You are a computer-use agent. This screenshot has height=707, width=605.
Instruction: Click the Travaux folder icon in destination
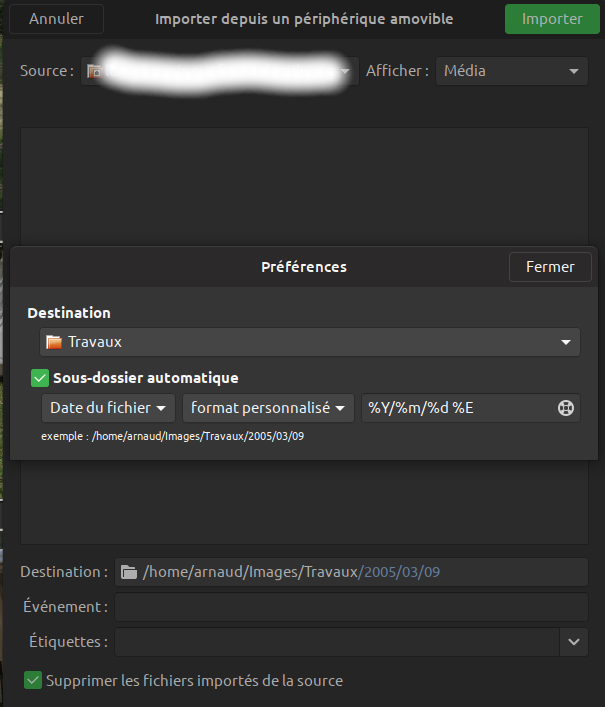tap(54, 342)
